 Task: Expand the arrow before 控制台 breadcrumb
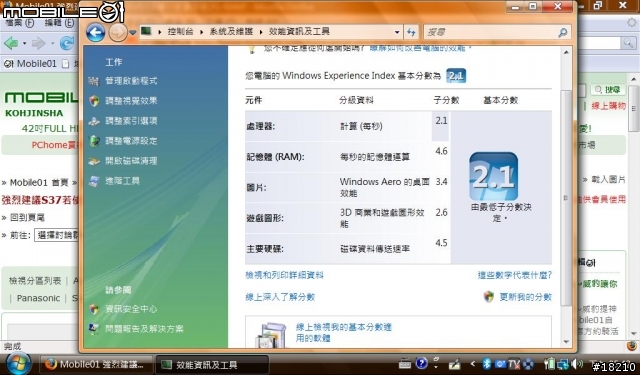[x=160, y=32]
